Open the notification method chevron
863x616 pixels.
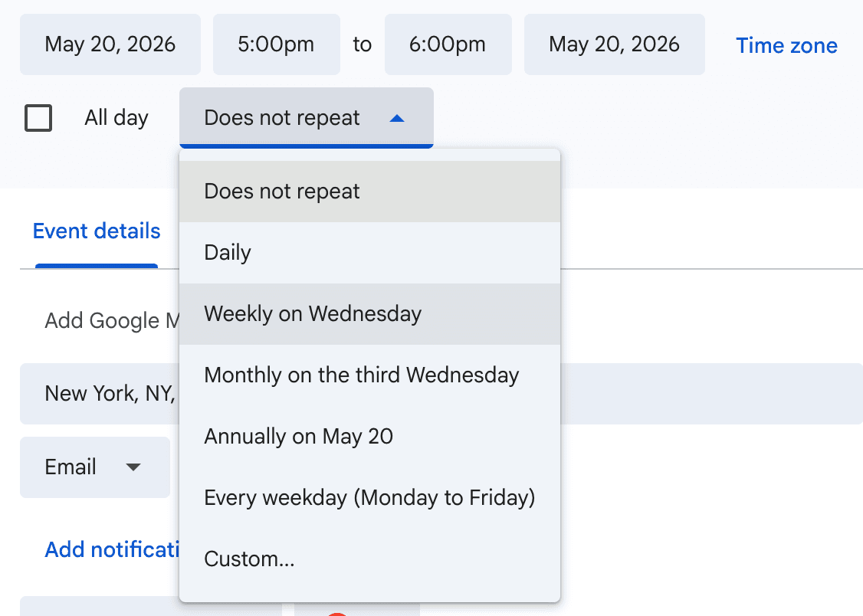point(134,467)
